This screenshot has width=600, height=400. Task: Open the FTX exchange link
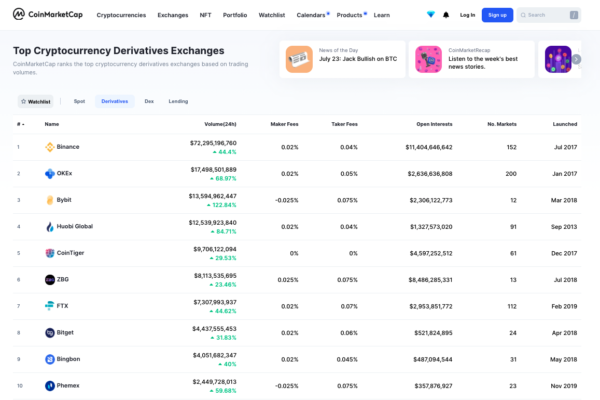pyautogui.click(x=62, y=306)
